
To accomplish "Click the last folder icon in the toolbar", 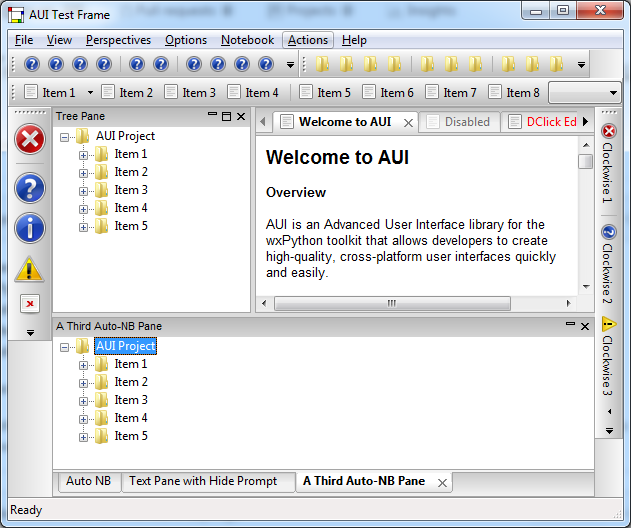I will tap(556, 64).
